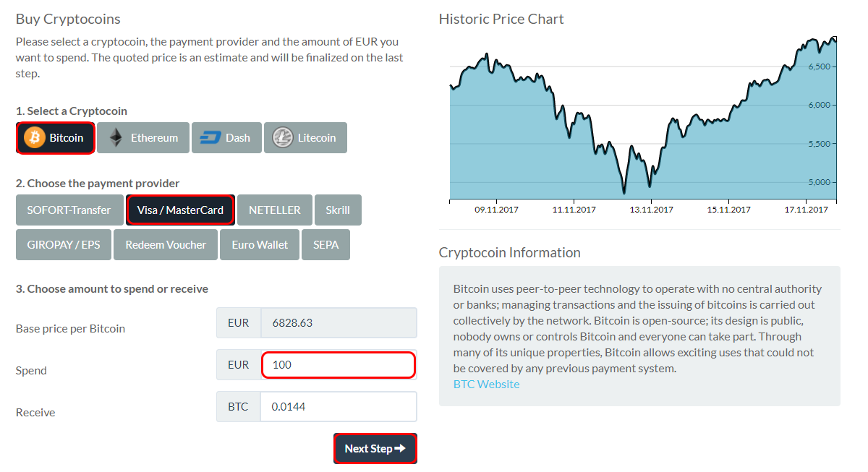Viewport: 868px width, 472px height.
Task: Select Skrill payment provider
Action: point(338,210)
